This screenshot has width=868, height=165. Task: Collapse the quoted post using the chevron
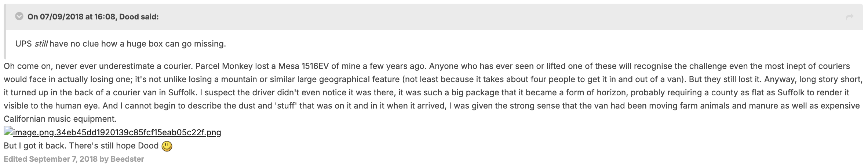click(x=19, y=16)
